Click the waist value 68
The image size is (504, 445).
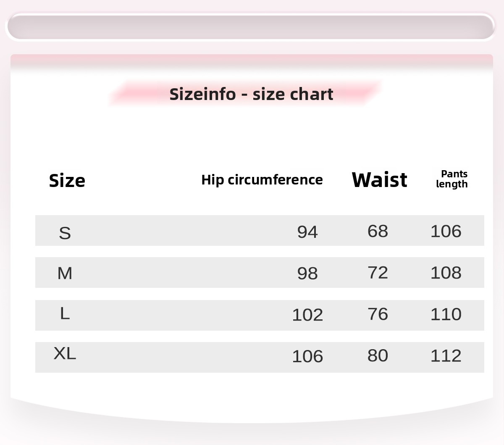pyautogui.click(x=378, y=231)
